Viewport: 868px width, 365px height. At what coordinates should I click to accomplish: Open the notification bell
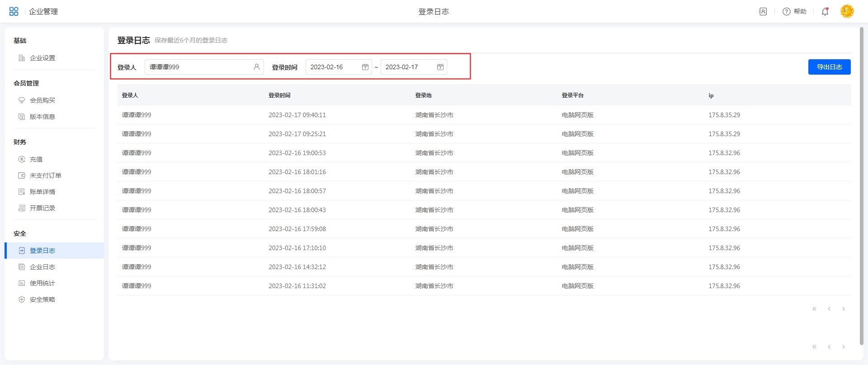pyautogui.click(x=825, y=11)
